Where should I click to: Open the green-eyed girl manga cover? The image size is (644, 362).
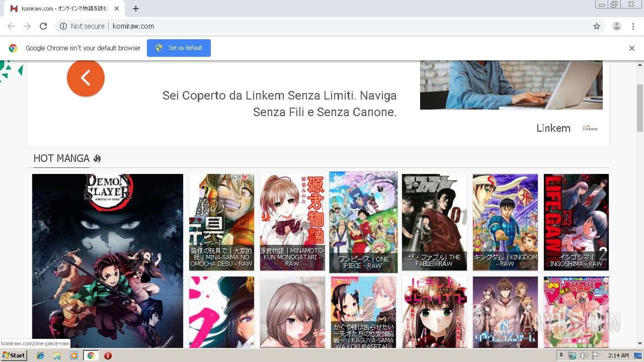click(x=434, y=312)
